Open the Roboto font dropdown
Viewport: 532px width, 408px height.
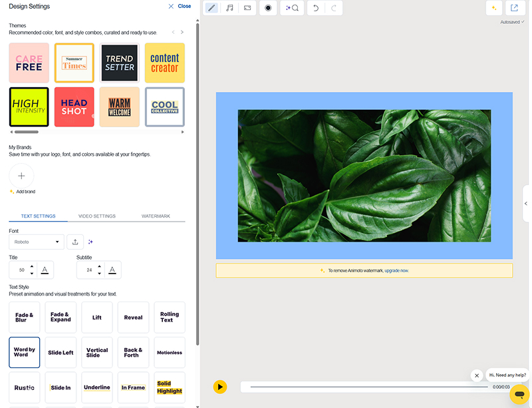click(x=37, y=242)
